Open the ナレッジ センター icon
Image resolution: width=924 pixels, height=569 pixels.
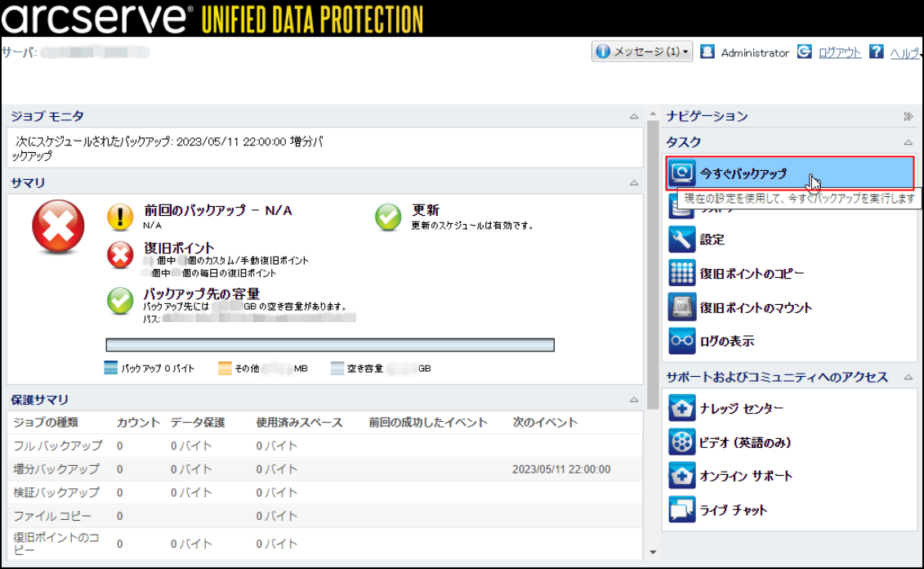click(682, 408)
